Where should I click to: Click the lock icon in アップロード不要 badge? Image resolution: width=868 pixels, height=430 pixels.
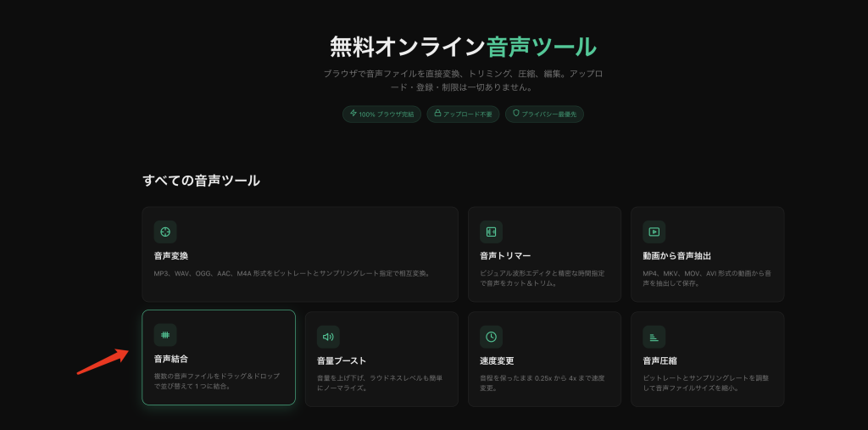tap(437, 113)
